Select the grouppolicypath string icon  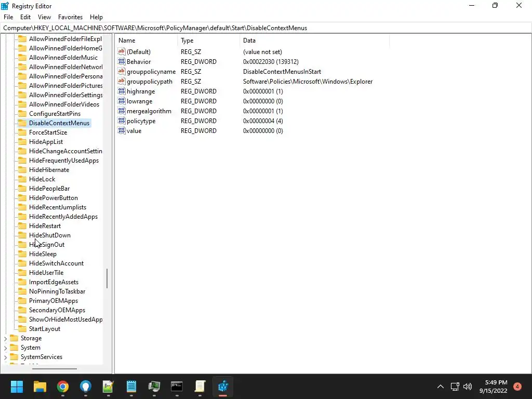(x=122, y=81)
